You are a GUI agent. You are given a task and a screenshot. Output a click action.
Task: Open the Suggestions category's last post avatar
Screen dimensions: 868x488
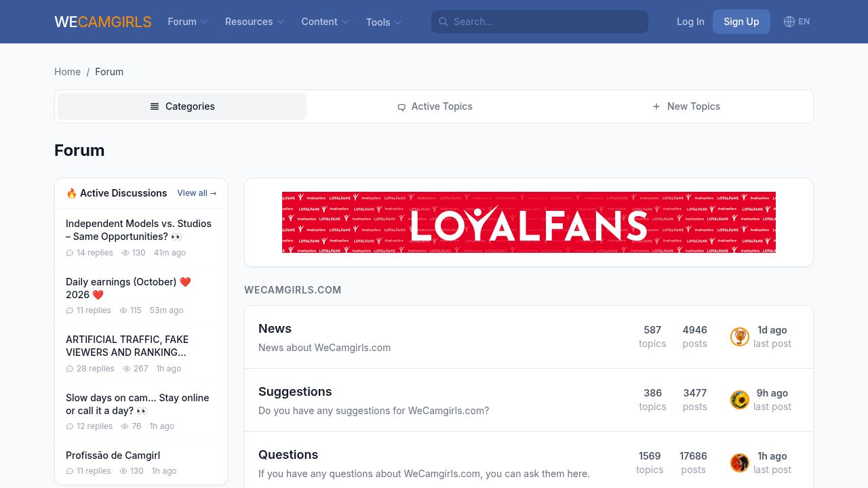(x=740, y=400)
